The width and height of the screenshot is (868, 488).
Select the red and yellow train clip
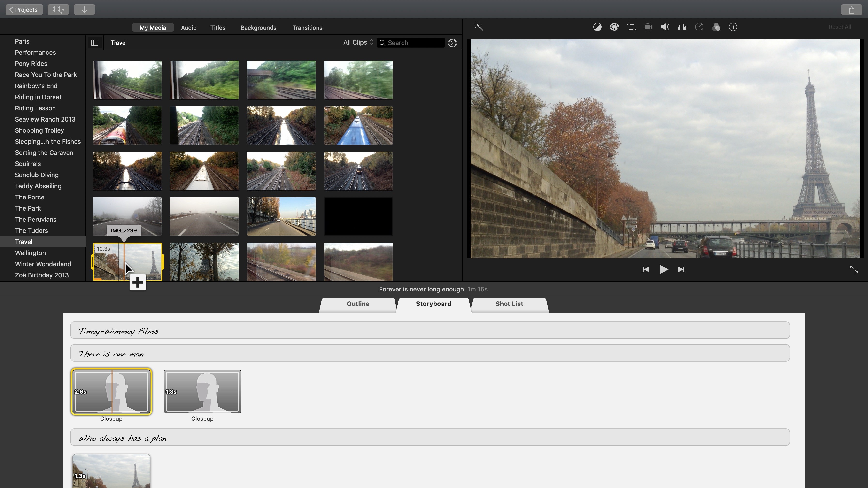coord(127,125)
